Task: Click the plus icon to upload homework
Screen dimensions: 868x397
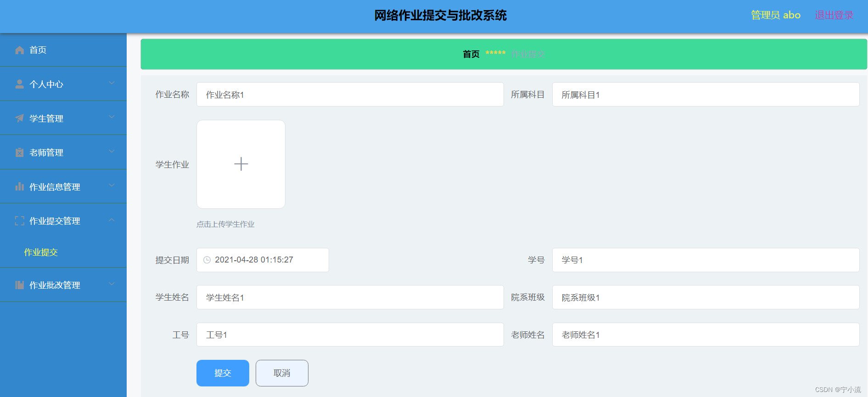Action: coord(241,164)
